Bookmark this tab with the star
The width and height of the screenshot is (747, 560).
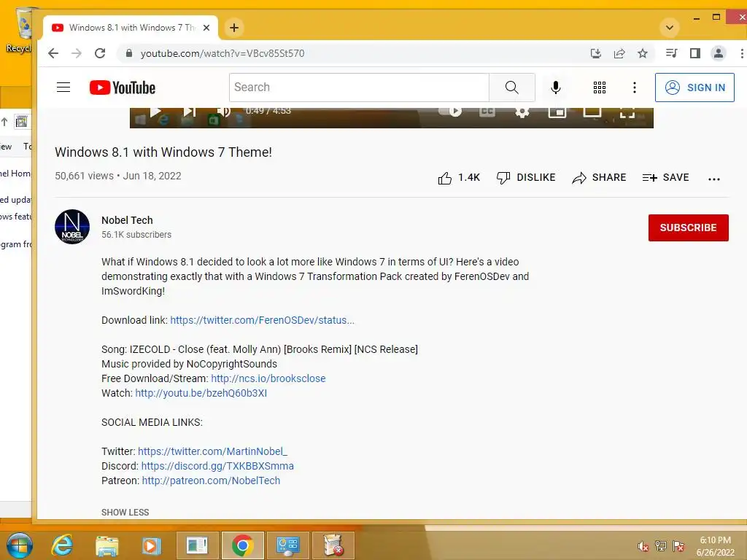point(643,53)
